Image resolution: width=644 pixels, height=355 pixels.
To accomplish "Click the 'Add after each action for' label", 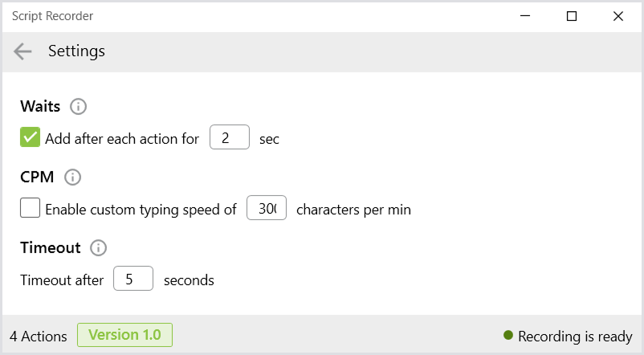I will tap(122, 139).
